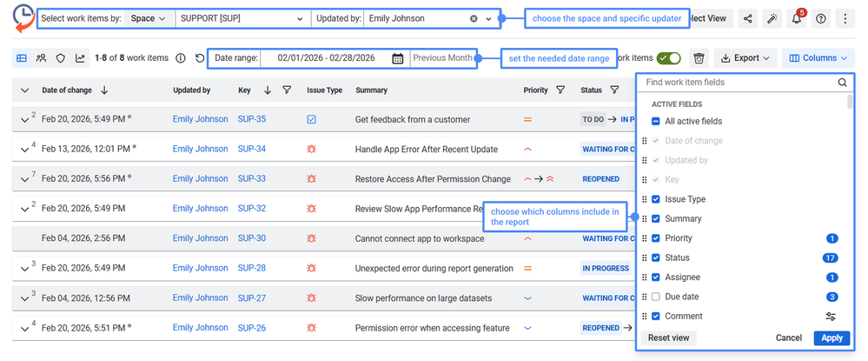The width and height of the screenshot is (868, 361).
Task: Open the help question mark icon
Action: point(821,19)
